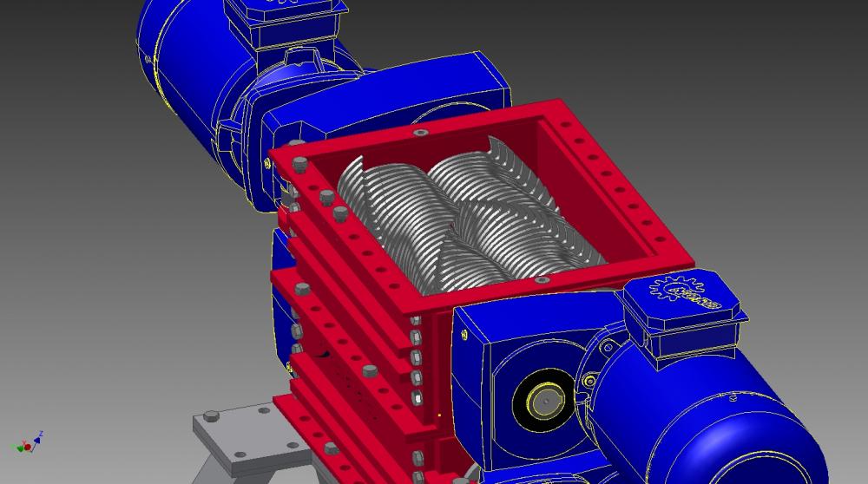This screenshot has width=868, height=484.
Task: Click the left shredder rotor blades
Action: [x=382, y=208]
